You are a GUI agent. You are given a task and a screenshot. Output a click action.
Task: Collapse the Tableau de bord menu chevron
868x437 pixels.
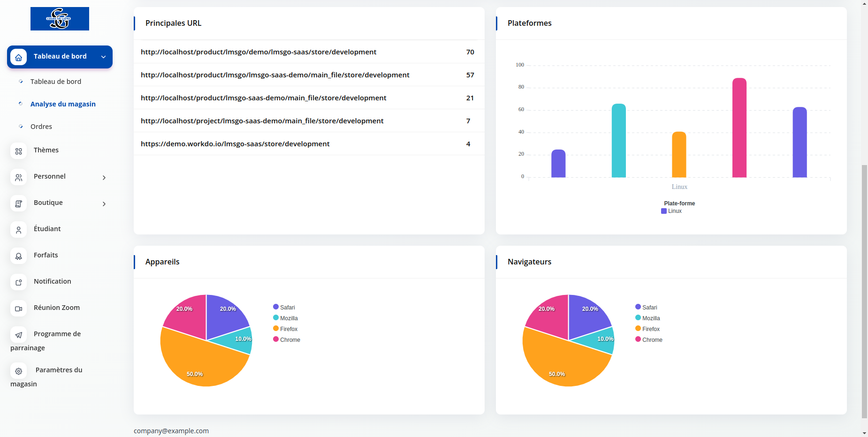tap(103, 57)
